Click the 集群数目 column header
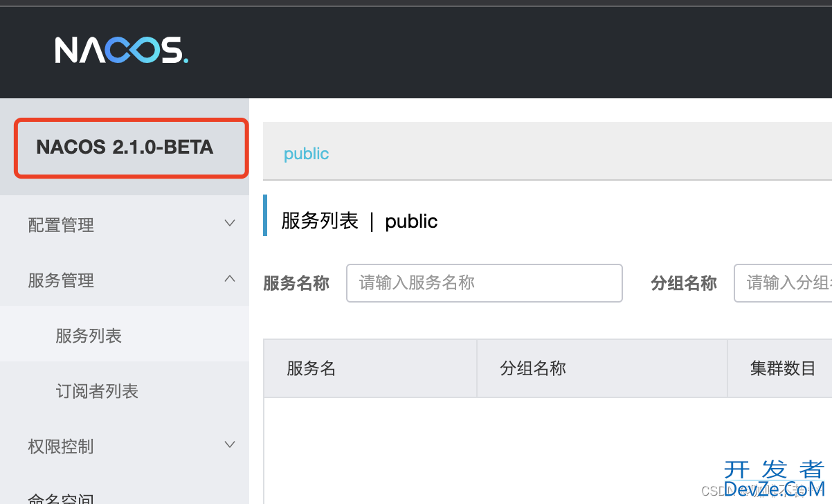832x504 pixels. click(x=780, y=368)
